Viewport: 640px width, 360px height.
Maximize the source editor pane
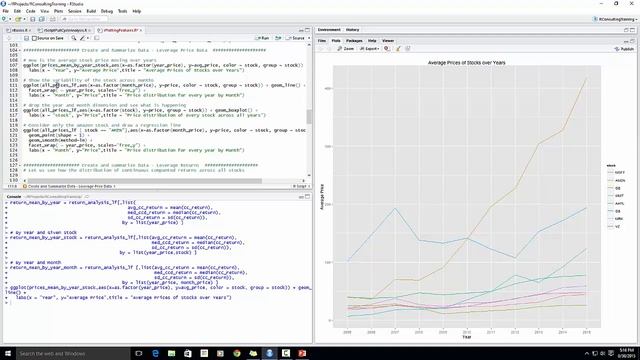(x=307, y=30)
